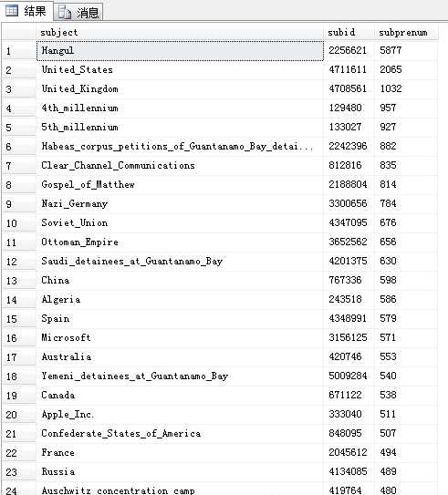Click subprenum value 2065
Image resolution: width=448 pixels, height=495 pixels.
406,70
